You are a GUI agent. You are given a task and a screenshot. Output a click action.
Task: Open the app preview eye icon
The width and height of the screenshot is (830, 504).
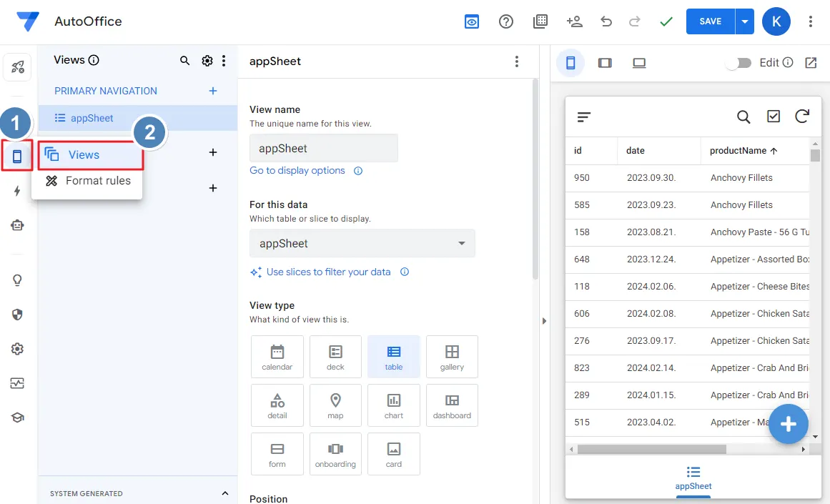[x=472, y=21]
